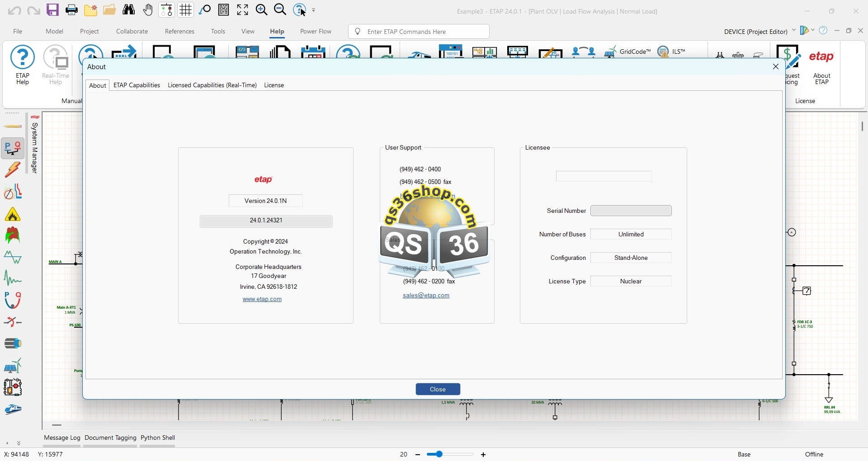Click the Stand-Alone configuration value

tap(631, 258)
